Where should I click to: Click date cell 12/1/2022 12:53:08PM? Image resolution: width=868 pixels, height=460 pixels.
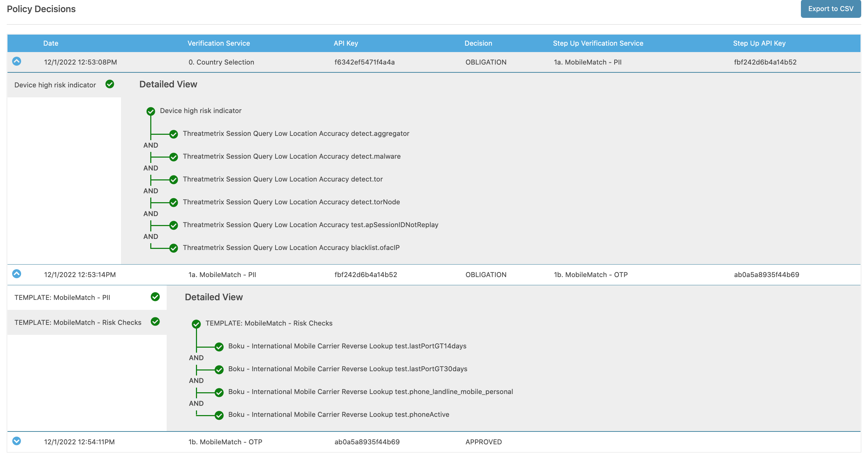click(80, 62)
